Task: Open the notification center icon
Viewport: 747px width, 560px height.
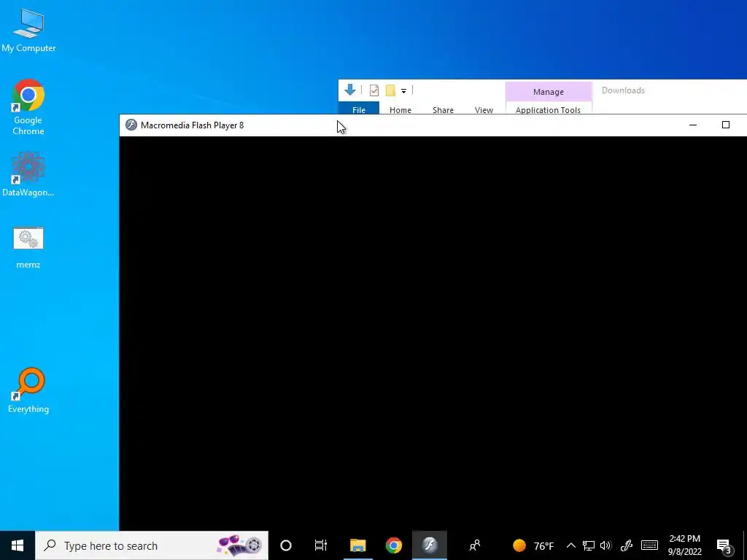Action: (x=724, y=545)
